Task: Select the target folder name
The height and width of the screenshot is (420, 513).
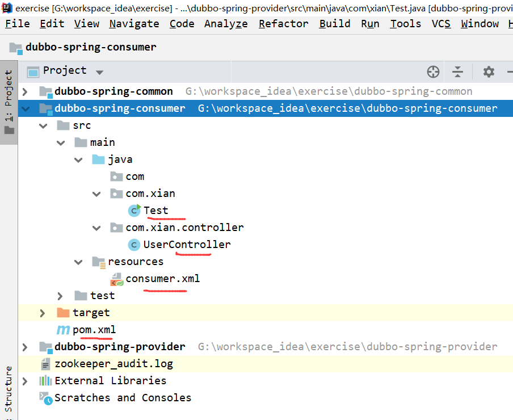Action: [x=91, y=313]
